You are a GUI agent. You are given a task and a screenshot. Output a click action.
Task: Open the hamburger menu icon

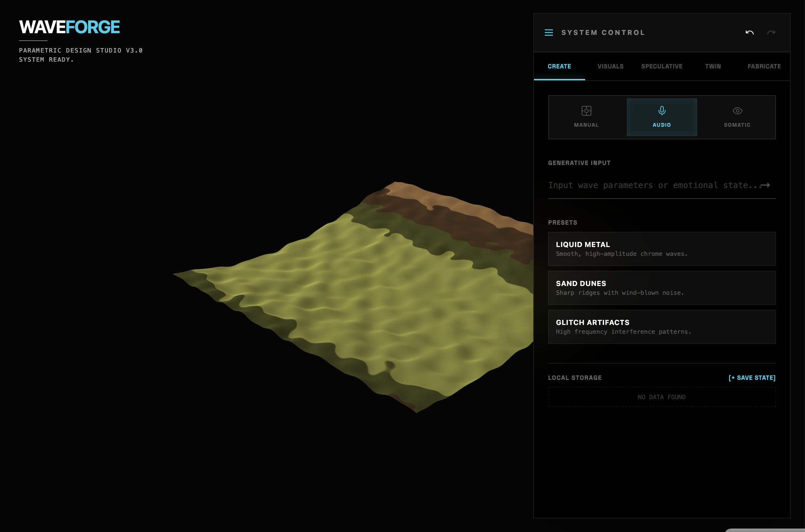tap(549, 33)
